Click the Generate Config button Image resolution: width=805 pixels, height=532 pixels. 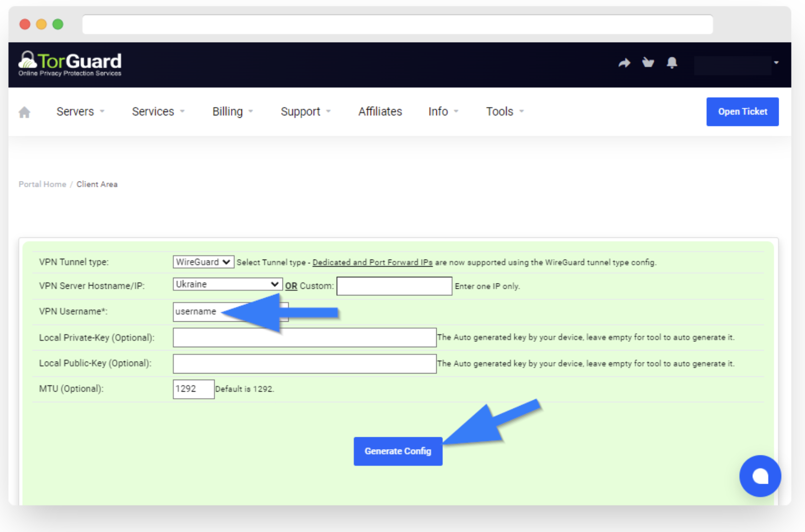397,451
